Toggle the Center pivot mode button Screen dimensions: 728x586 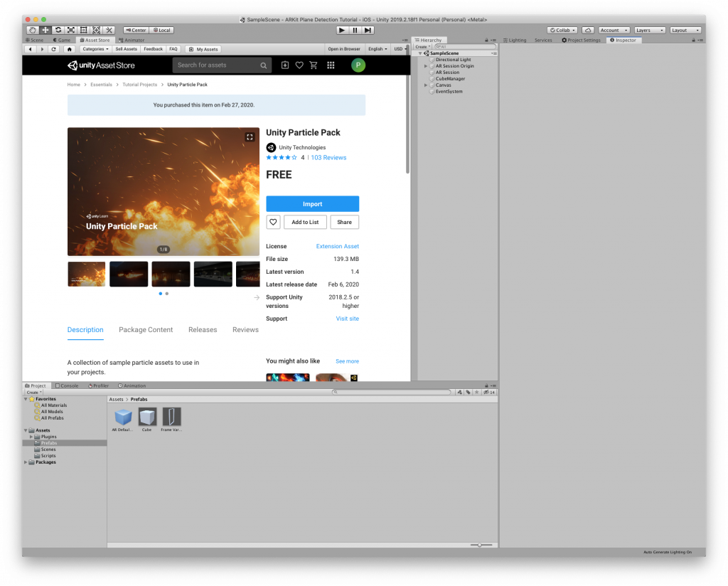coord(136,30)
